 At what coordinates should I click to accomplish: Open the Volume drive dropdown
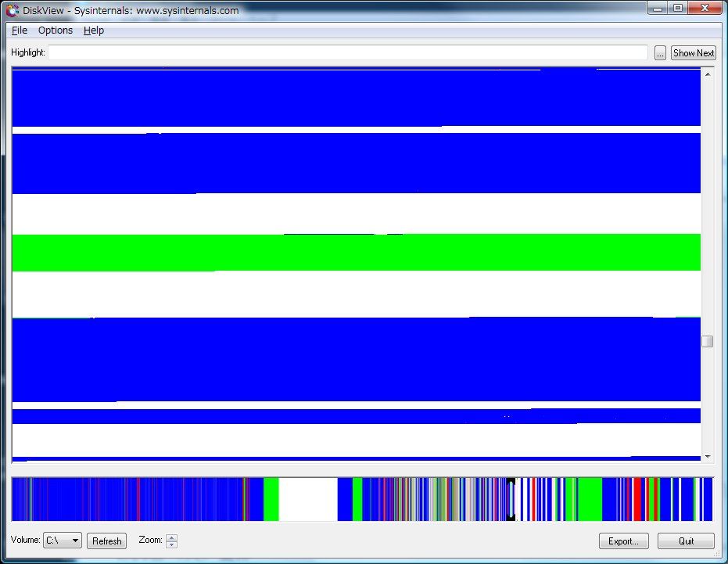[63, 541]
